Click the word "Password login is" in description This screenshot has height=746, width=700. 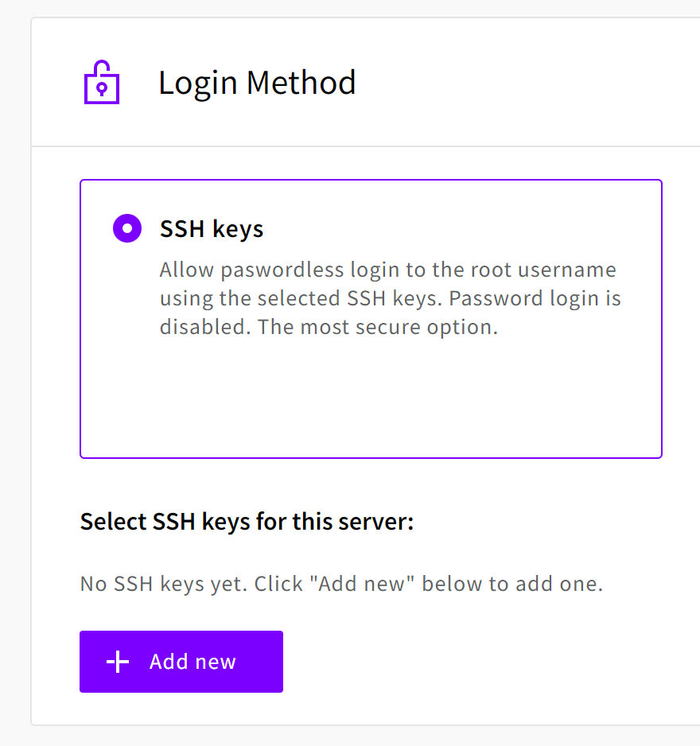click(x=535, y=299)
